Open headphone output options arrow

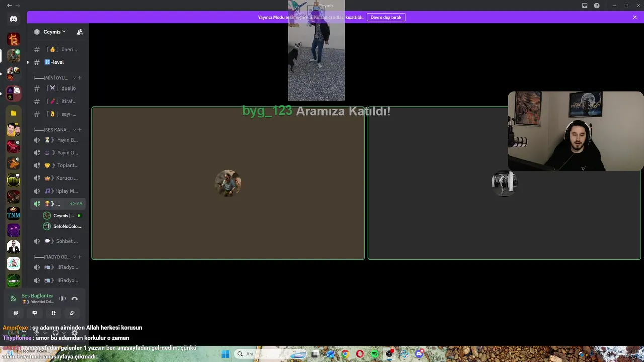pos(64,332)
